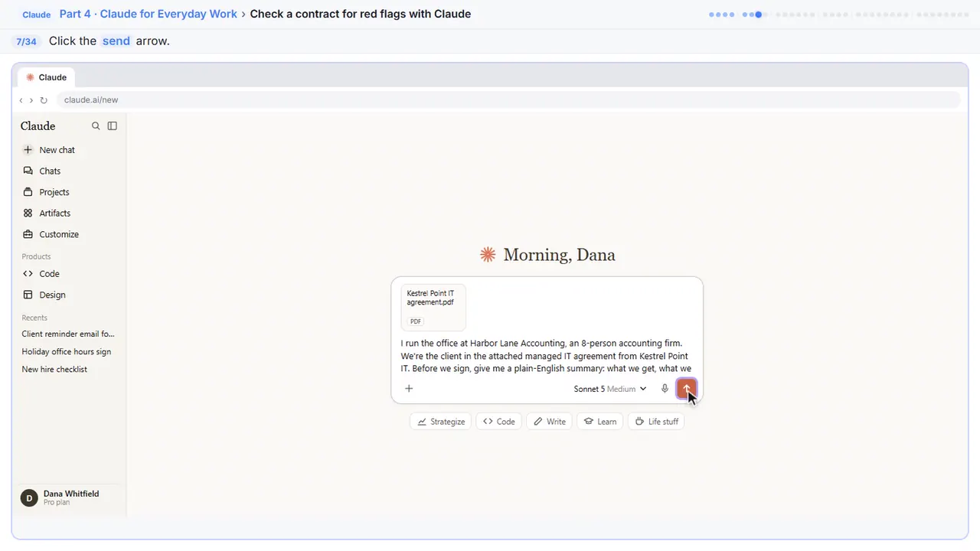Click the orange send arrow button
The width and height of the screenshot is (980, 551).
[687, 389]
